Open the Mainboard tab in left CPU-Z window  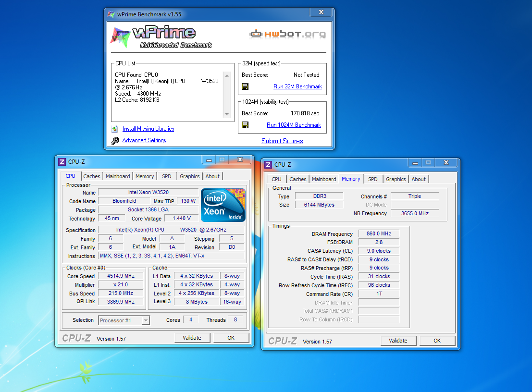[x=118, y=176]
